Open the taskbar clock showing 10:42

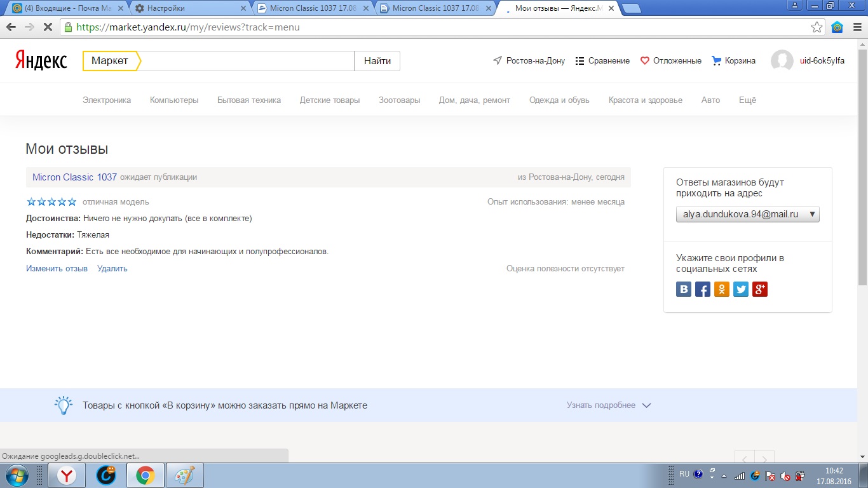point(834,476)
